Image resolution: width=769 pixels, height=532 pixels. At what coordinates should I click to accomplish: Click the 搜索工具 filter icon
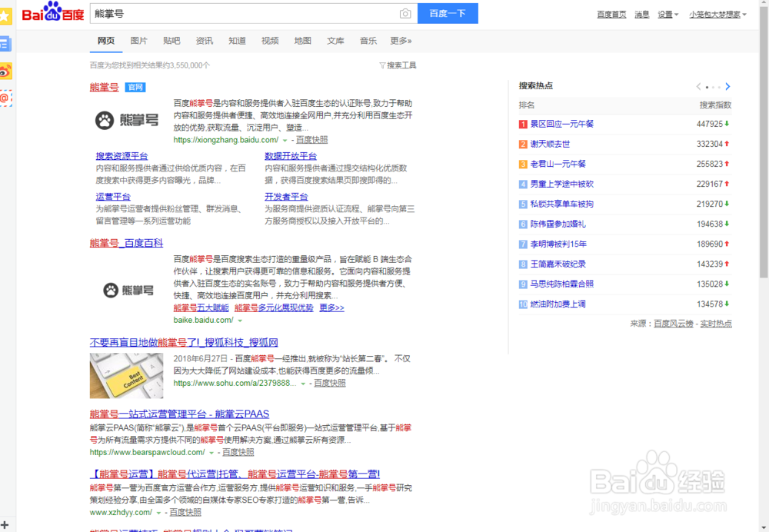point(382,65)
